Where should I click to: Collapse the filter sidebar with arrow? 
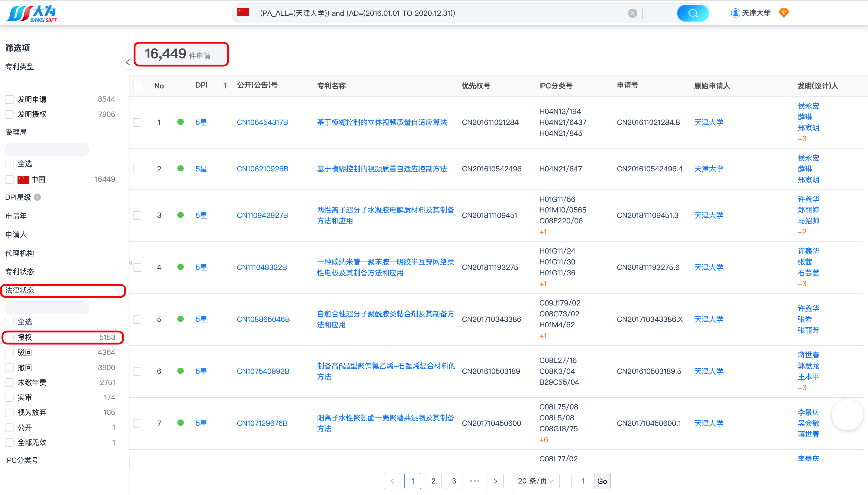[128, 62]
